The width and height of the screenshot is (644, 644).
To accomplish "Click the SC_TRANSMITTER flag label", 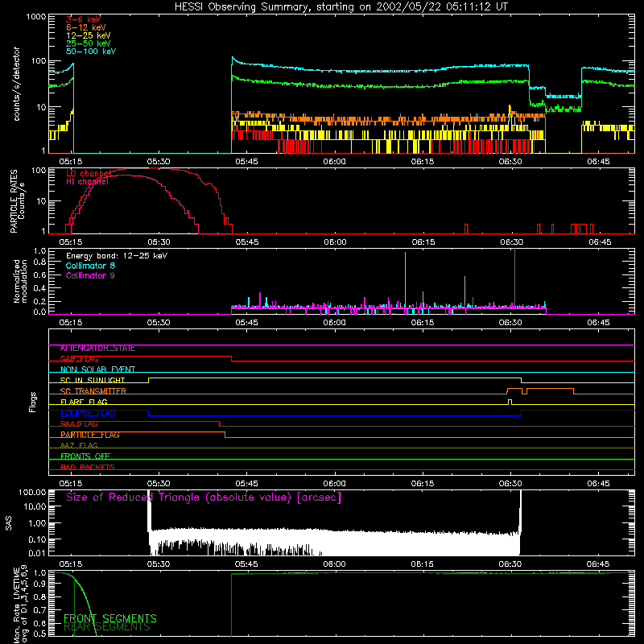I will pyautogui.click(x=93, y=391).
